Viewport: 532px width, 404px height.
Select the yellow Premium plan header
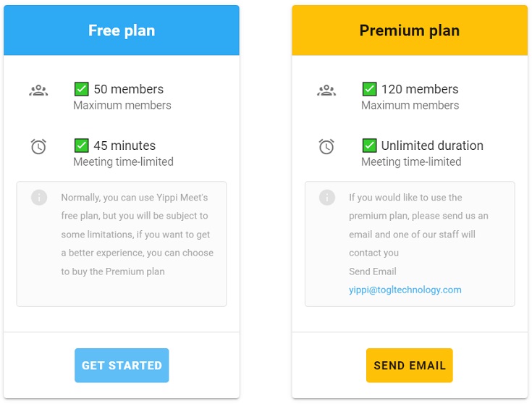click(410, 30)
